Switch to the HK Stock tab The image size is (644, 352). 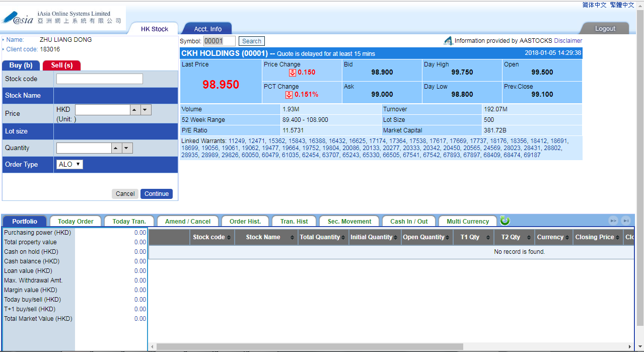pos(154,29)
